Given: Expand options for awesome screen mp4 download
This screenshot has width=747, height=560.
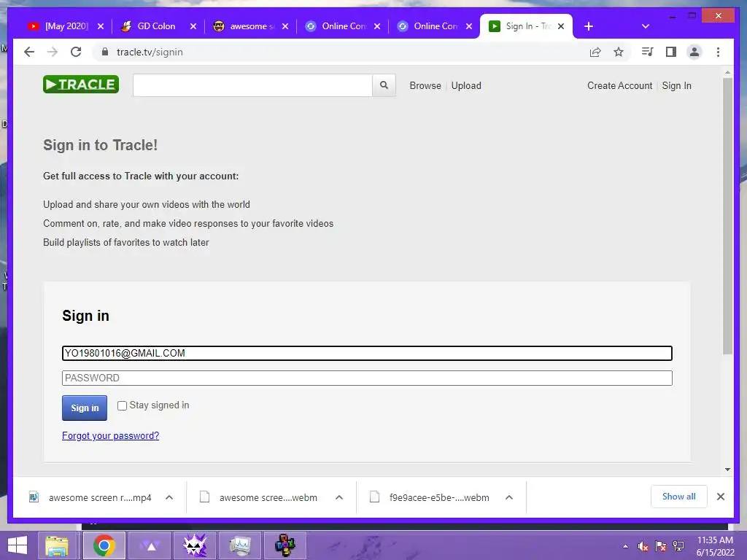Looking at the screenshot, I should (x=169, y=497).
